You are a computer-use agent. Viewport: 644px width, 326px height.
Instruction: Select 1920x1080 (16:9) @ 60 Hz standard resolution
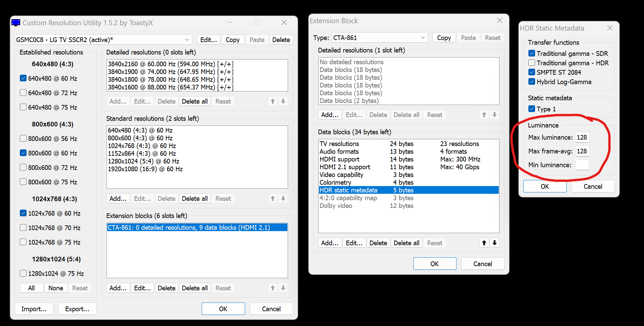tap(197, 169)
